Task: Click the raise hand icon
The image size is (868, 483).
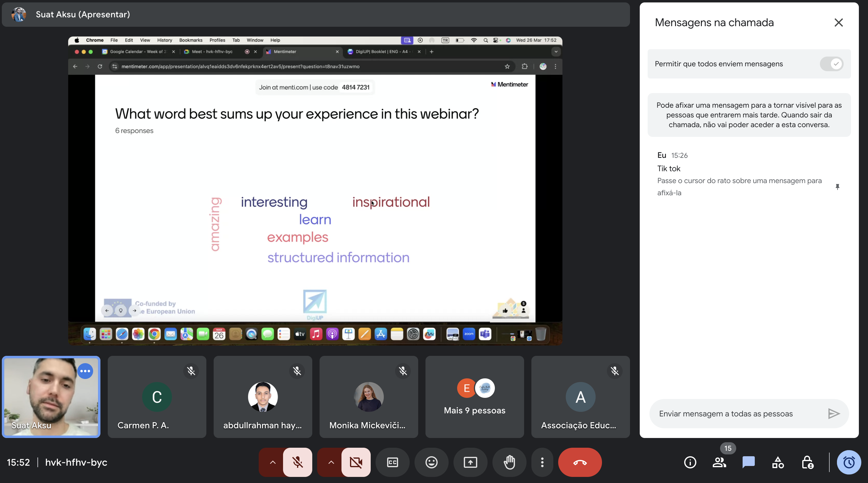Action: 509,462
